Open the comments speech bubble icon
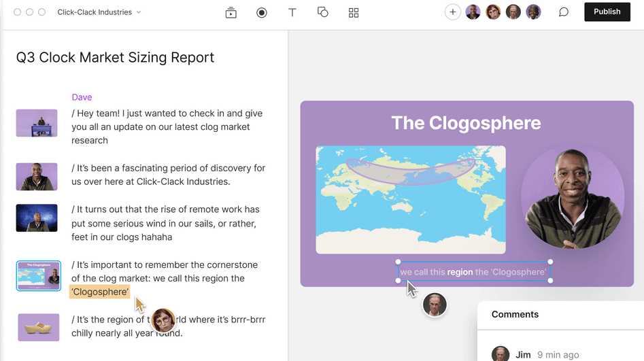This screenshot has height=361, width=644. [564, 12]
